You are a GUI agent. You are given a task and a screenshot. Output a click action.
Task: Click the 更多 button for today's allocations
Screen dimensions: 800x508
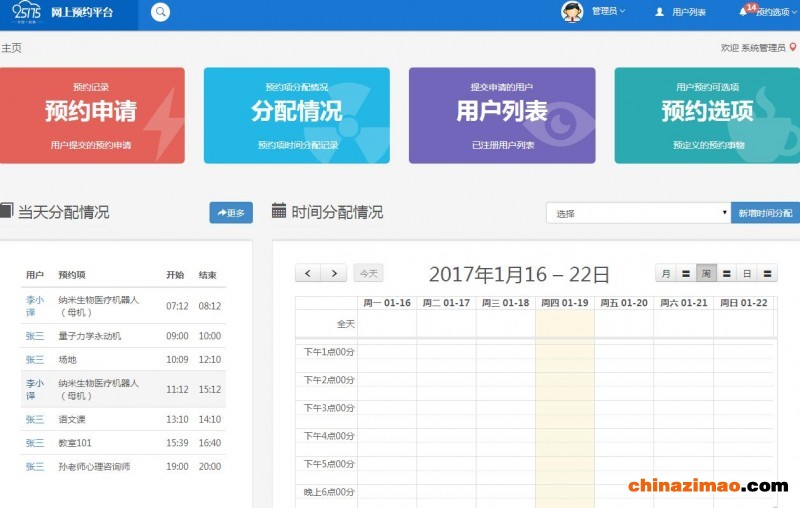tap(231, 213)
